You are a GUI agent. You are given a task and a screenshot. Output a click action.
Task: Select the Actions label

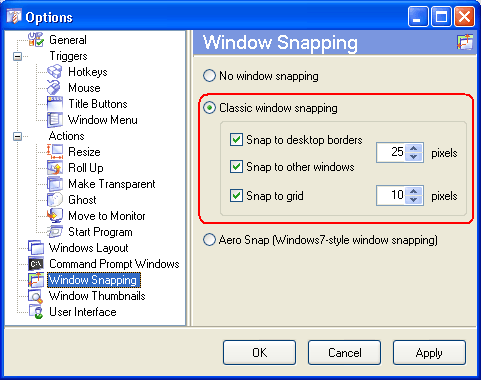(66, 136)
